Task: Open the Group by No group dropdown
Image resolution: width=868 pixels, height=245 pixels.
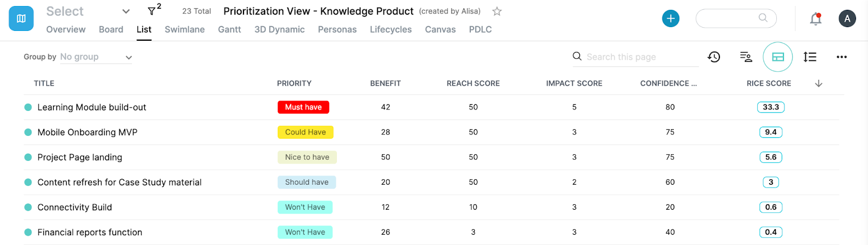Action: point(96,57)
